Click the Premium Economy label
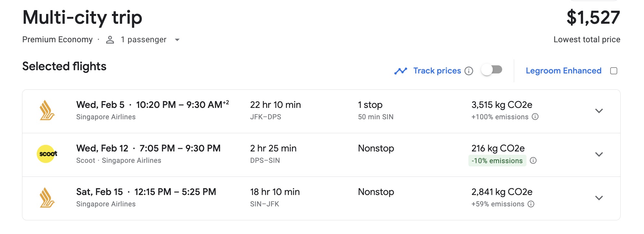Viewport: 644px width, 234px height. [57, 39]
